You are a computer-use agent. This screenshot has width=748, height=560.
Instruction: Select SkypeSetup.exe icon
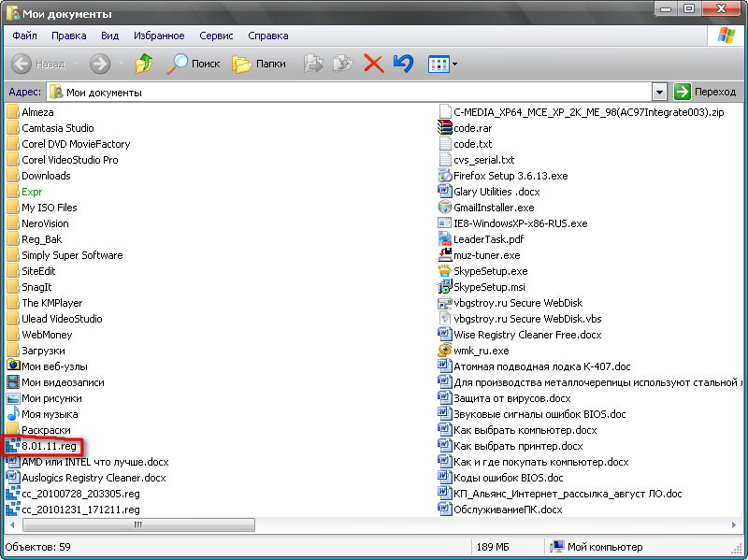click(445, 270)
